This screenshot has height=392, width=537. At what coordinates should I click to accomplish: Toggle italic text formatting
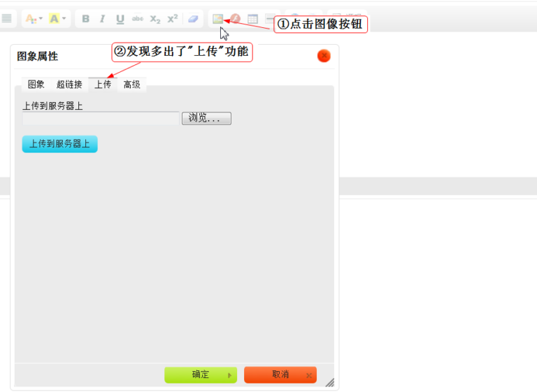point(102,19)
